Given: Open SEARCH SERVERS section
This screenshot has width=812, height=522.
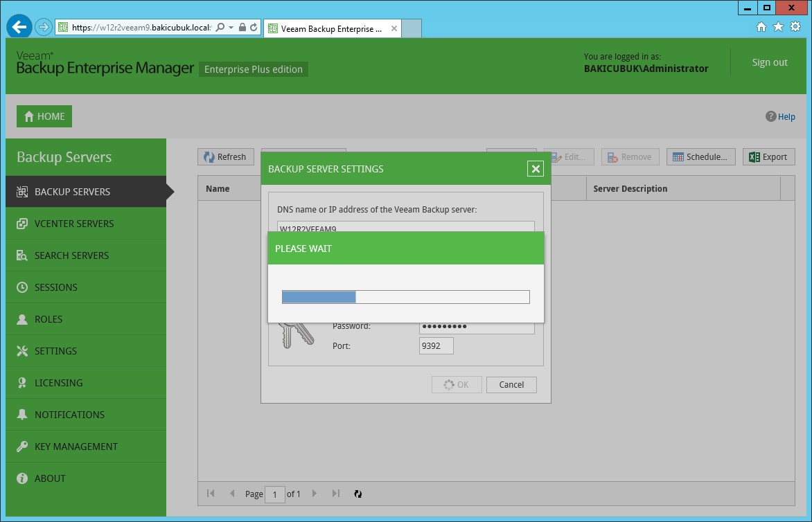Looking at the screenshot, I should click(x=86, y=255).
